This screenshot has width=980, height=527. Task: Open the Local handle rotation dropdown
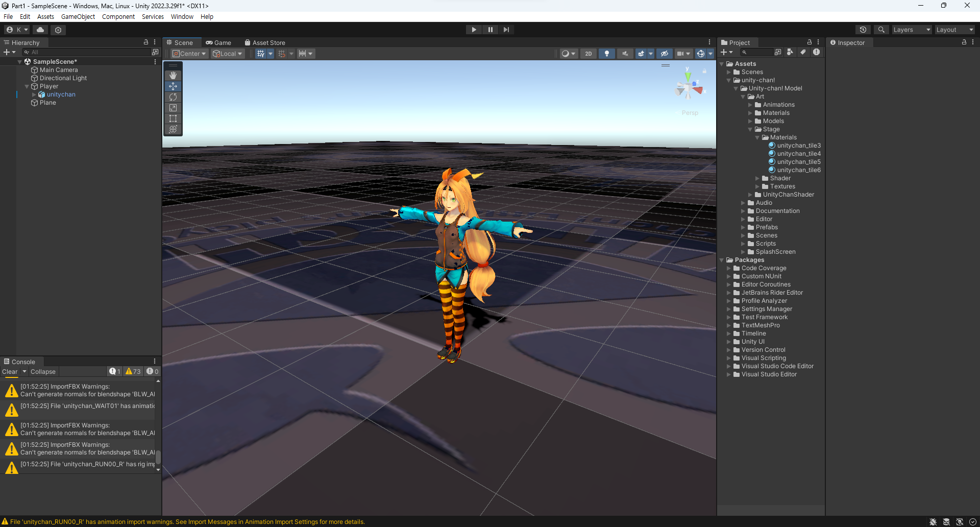coord(228,54)
